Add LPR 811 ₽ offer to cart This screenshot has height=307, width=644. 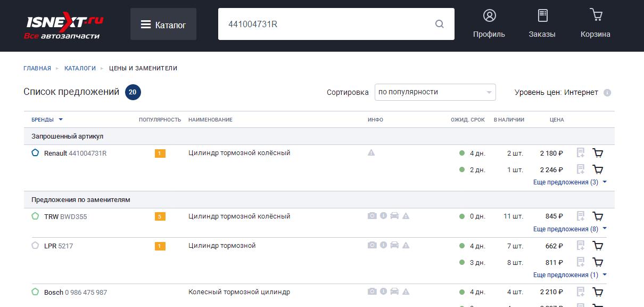pos(598,262)
